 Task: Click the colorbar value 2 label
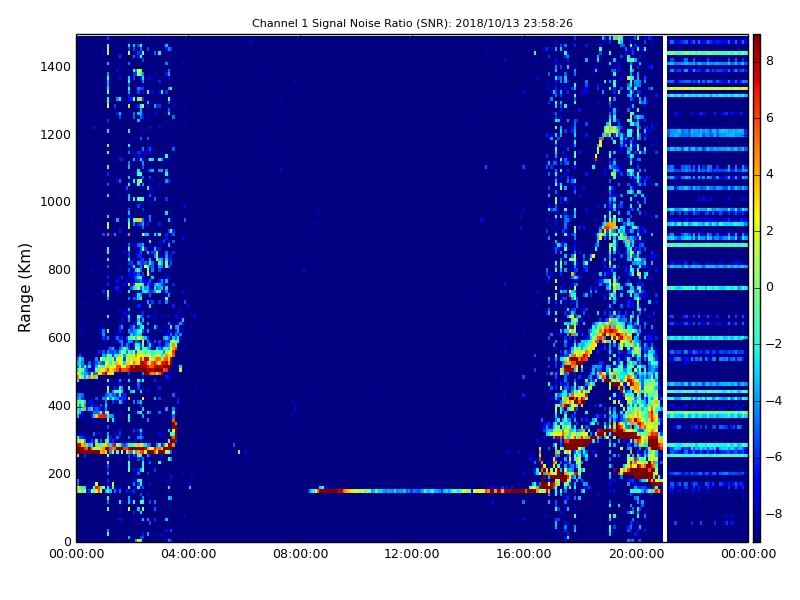770,231
